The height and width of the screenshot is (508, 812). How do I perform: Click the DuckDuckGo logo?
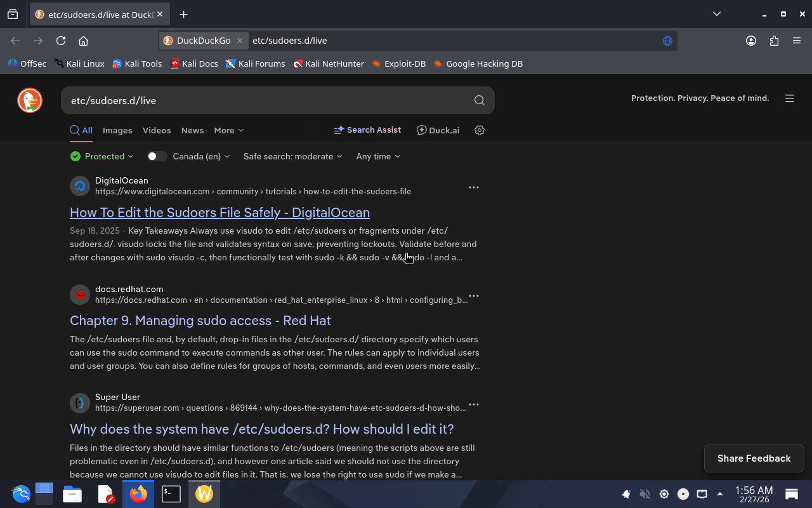click(x=30, y=100)
